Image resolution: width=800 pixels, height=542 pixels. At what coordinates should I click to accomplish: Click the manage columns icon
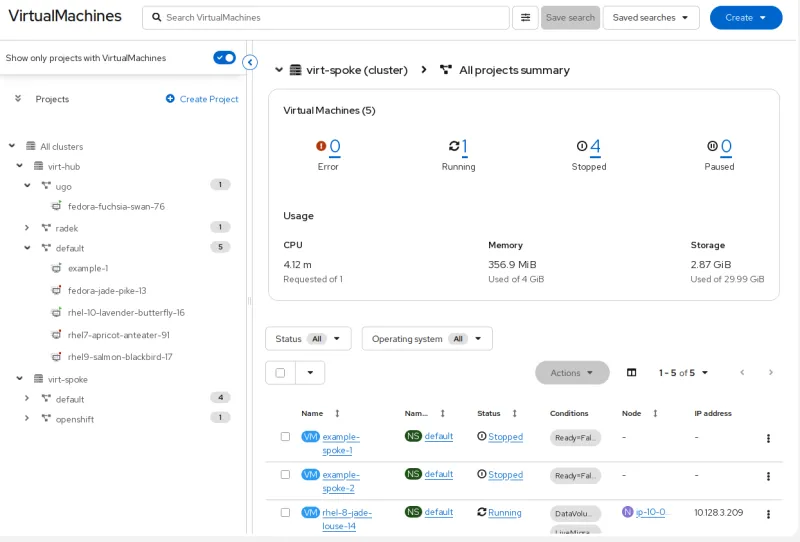pos(631,373)
